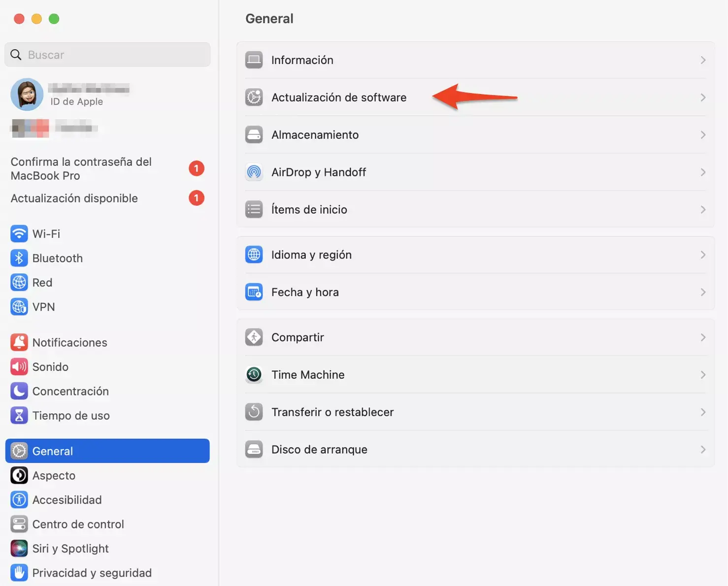The width and height of the screenshot is (728, 586).
Task: Select the Concentración moon icon
Action: coord(19,391)
